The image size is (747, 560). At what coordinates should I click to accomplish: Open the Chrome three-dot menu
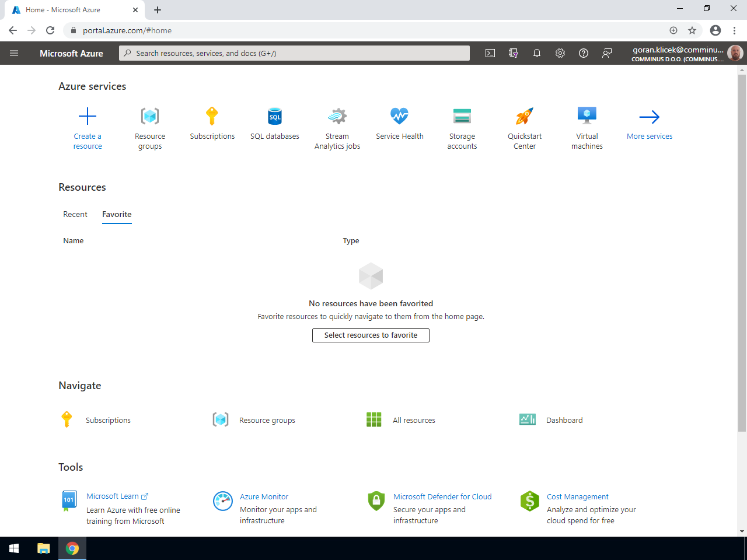(x=735, y=30)
